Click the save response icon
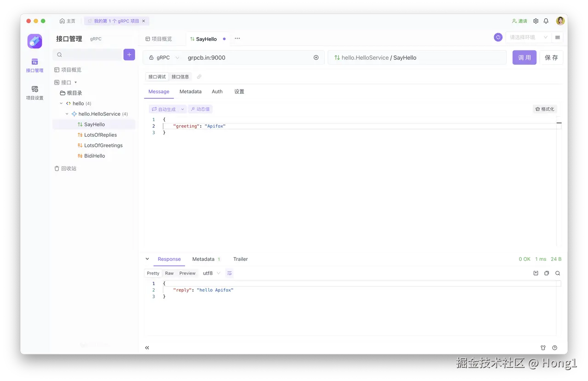This screenshot has width=588, height=381. click(x=536, y=273)
